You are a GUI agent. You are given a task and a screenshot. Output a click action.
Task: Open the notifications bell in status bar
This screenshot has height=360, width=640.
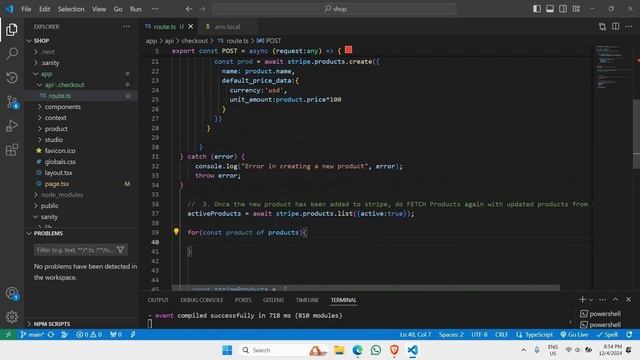pyautogui.click(x=629, y=334)
